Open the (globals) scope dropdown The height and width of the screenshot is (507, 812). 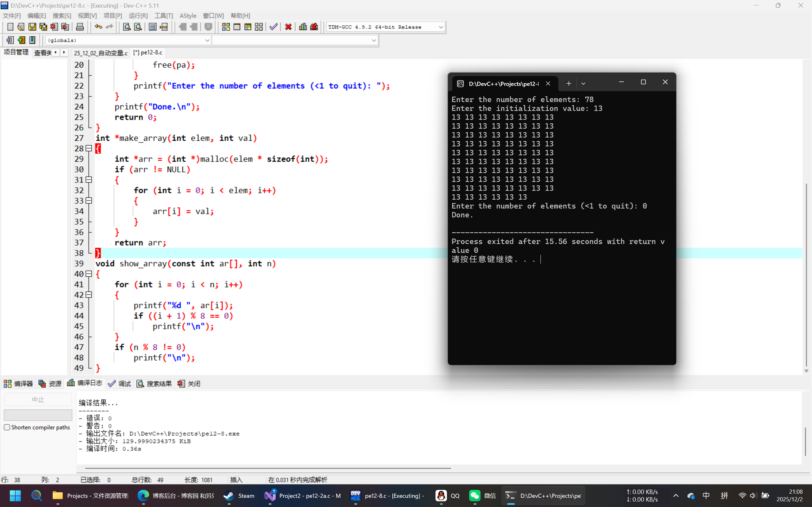(207, 40)
